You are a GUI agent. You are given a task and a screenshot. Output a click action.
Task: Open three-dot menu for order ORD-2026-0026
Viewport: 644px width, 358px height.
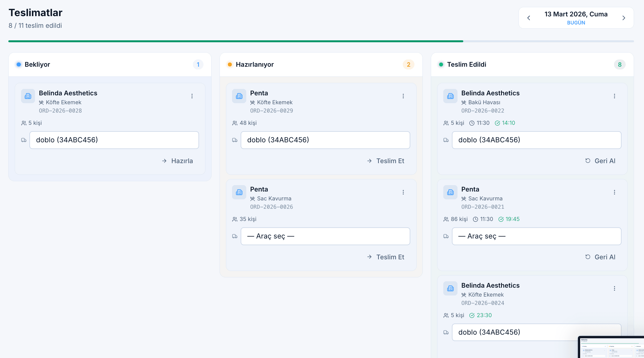point(403,192)
